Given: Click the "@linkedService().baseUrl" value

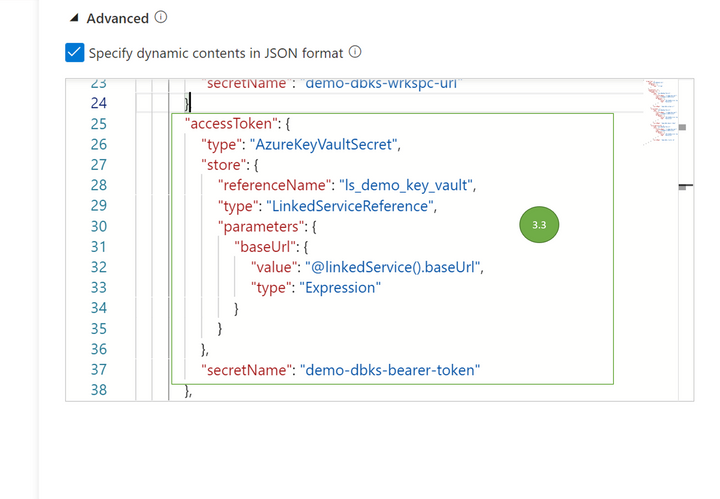Looking at the screenshot, I should click(x=393, y=267).
